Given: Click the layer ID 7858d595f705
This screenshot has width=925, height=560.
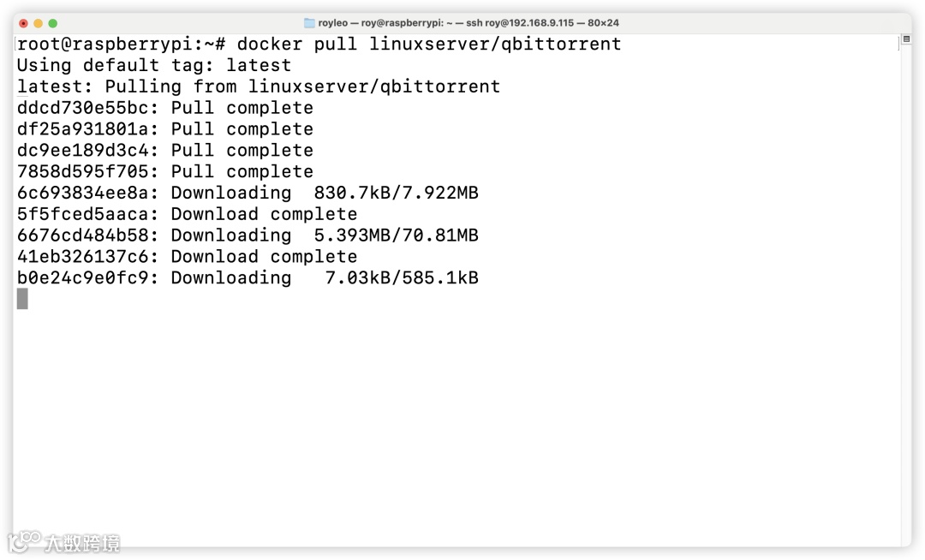Looking at the screenshot, I should pyautogui.click(x=82, y=171).
